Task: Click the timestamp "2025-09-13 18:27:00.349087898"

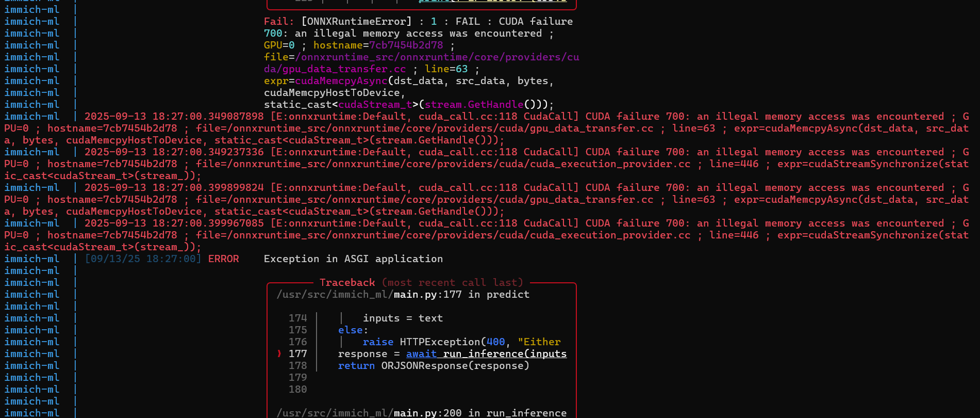Action: point(174,116)
